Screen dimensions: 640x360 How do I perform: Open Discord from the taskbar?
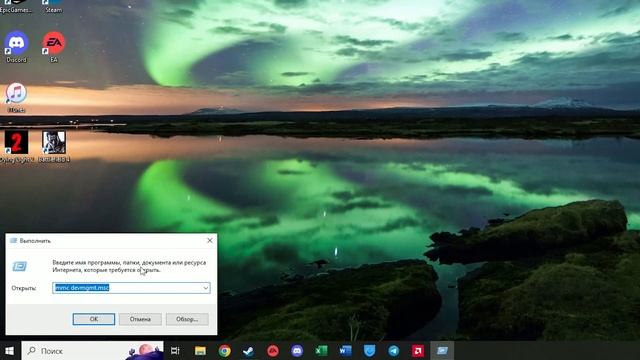click(297, 351)
